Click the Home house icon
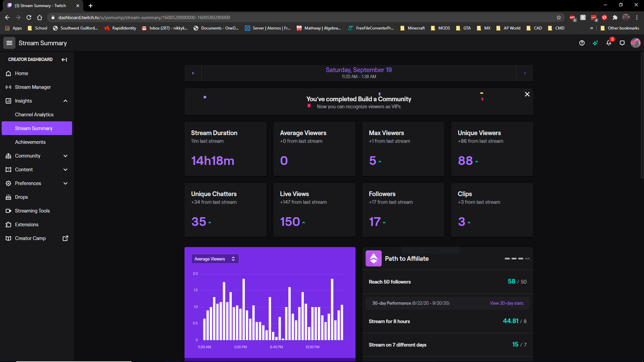Image resolution: width=644 pixels, height=362 pixels. [x=8, y=73]
